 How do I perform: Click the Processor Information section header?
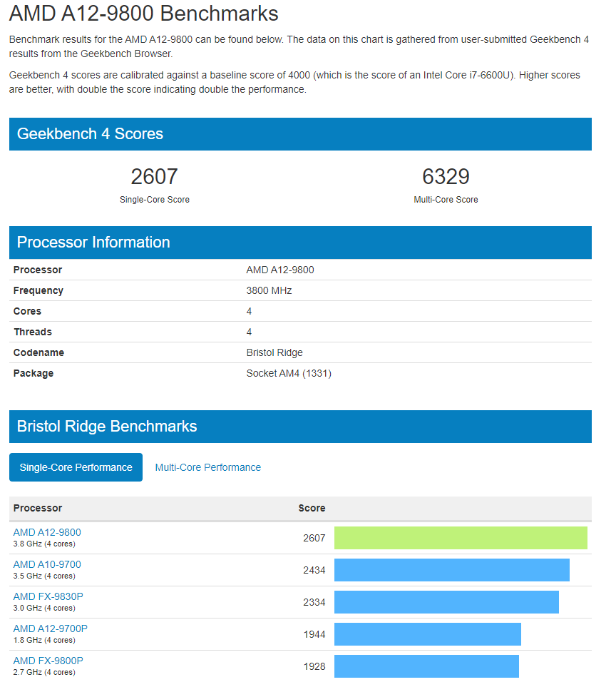[x=300, y=243]
